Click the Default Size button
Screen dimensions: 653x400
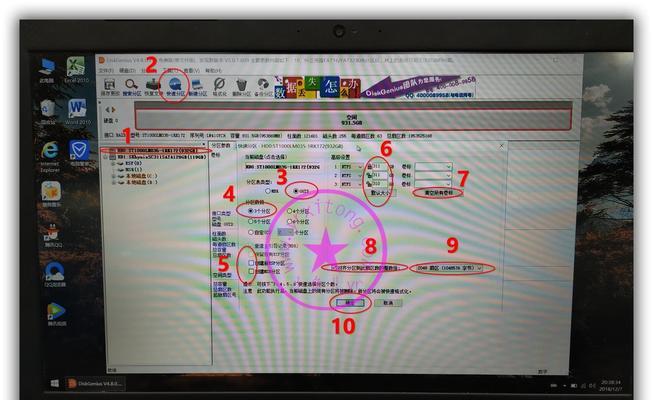coord(380,193)
